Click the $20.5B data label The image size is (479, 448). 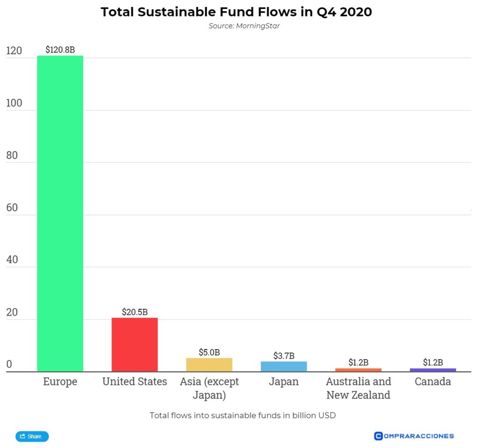(135, 311)
